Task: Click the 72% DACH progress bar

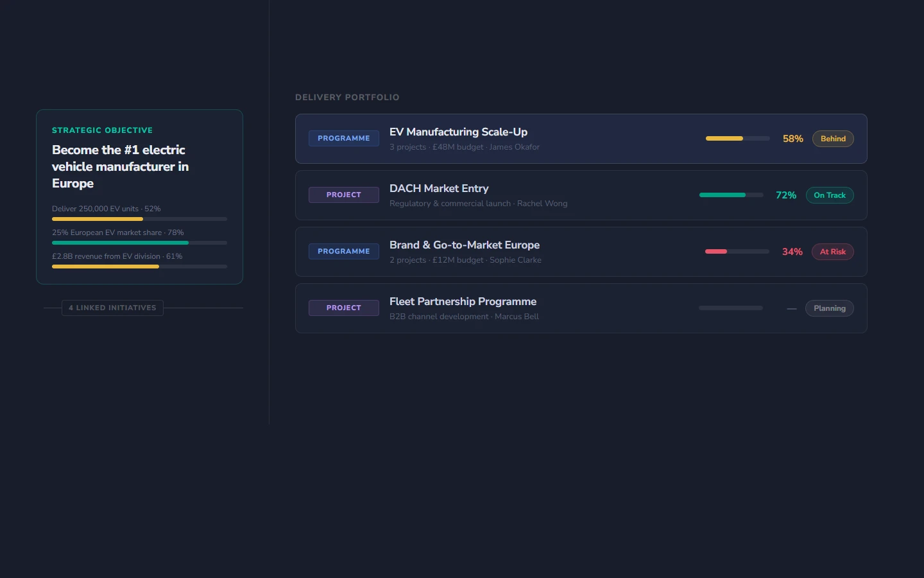Action: [x=731, y=195]
